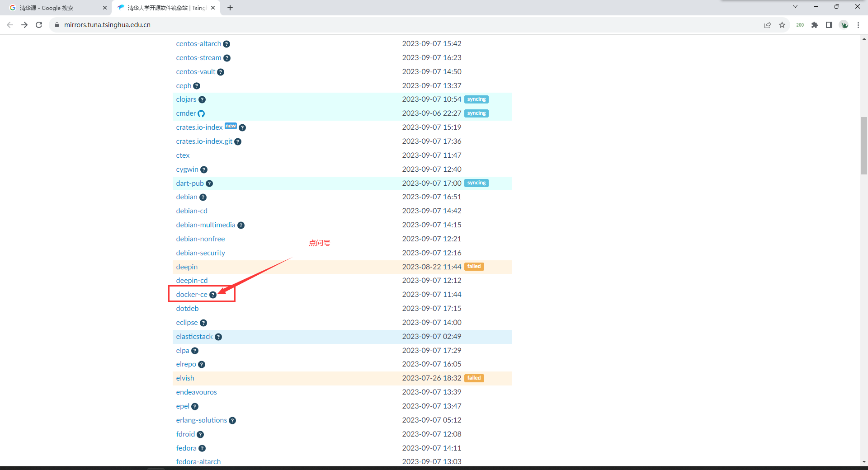Open the debian-nonfree mirror link
Image resolution: width=868 pixels, height=470 pixels.
(x=200, y=239)
